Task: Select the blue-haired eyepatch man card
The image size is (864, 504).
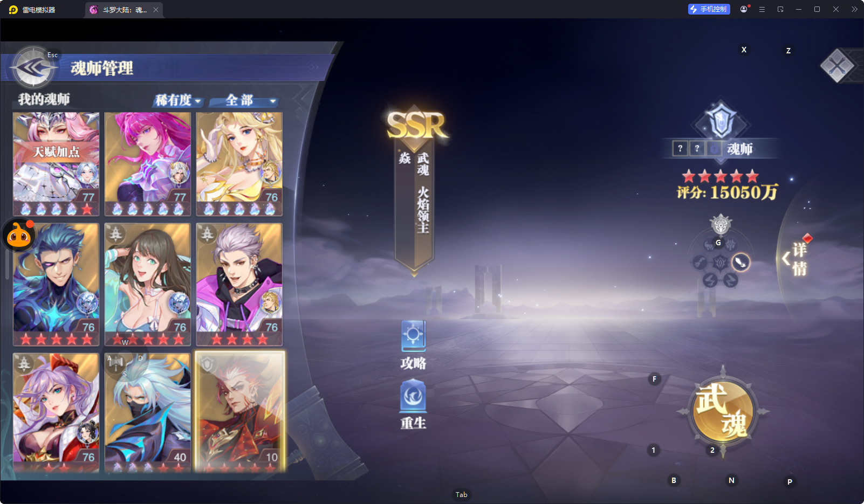Action: [56, 284]
